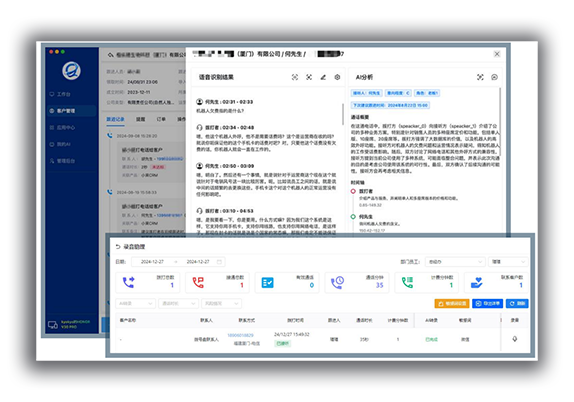Screen dimensions: 574x402
Task: Click the round icon right of AI分析 expand icon
Action: click(x=494, y=77)
